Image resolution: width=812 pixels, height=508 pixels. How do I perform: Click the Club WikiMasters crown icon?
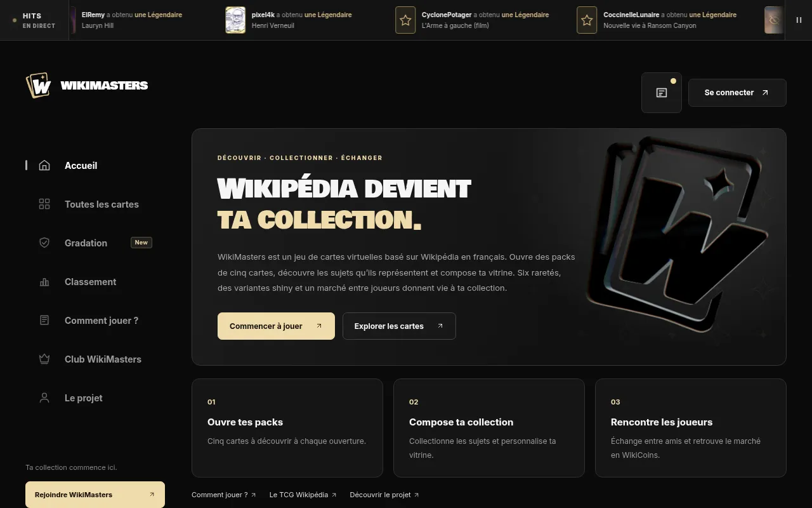44,359
